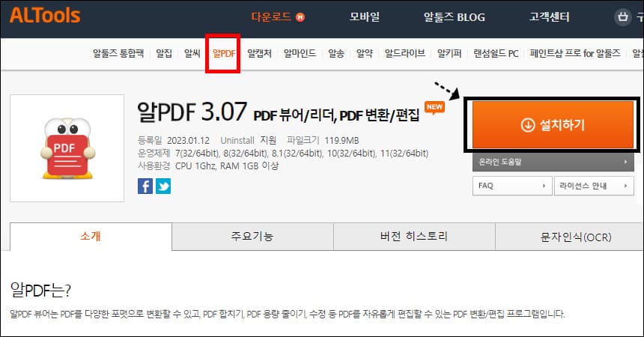
Task: Select 알집 product link
Action: coord(164,53)
